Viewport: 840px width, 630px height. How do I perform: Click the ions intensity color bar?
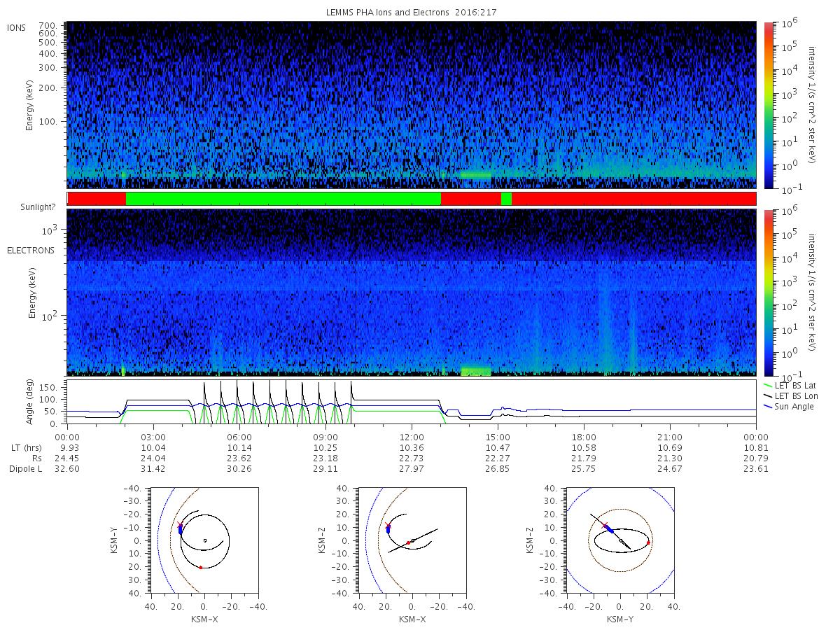point(768,104)
